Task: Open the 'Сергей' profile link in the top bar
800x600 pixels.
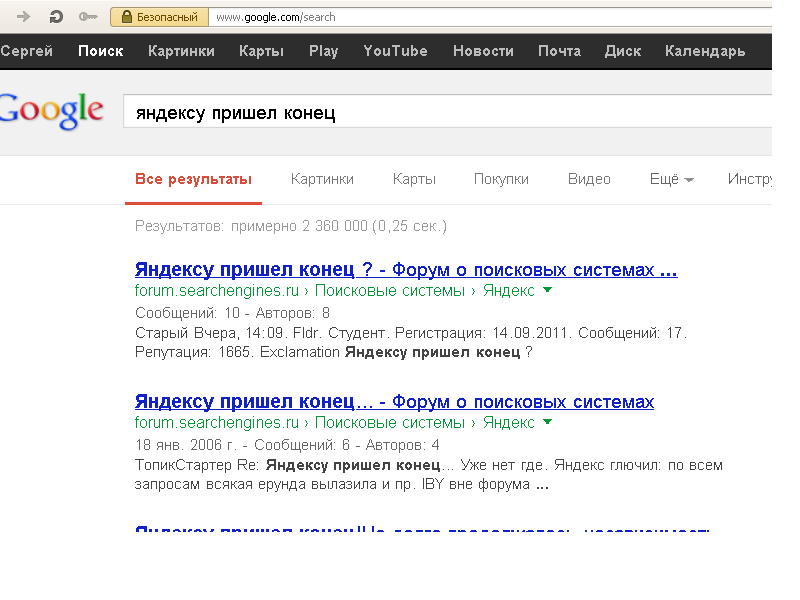Action: 27,51
